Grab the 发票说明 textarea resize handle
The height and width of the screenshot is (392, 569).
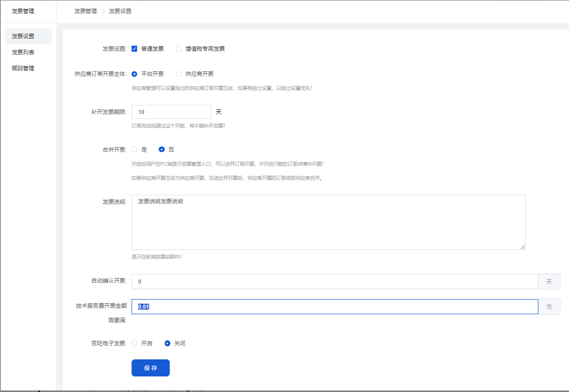coord(523,247)
